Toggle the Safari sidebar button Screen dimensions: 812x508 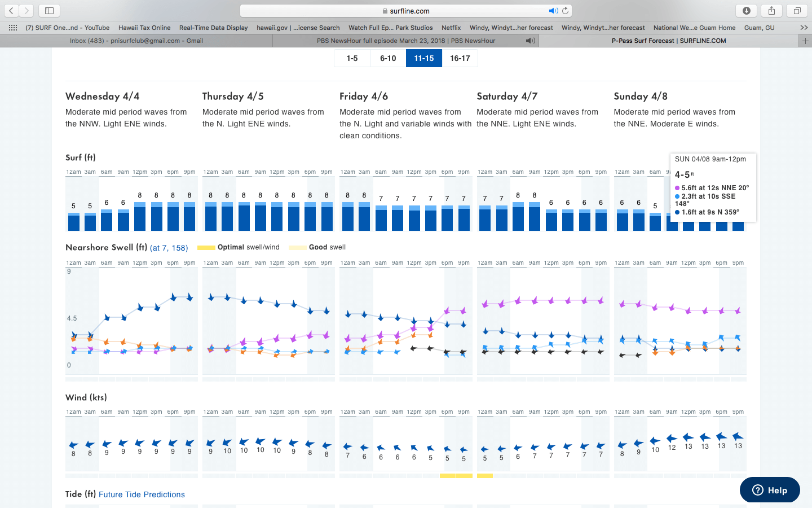[x=49, y=11]
